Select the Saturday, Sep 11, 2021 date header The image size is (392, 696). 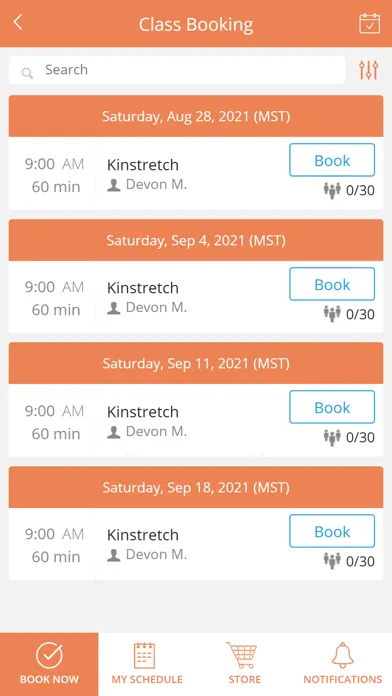click(x=196, y=363)
